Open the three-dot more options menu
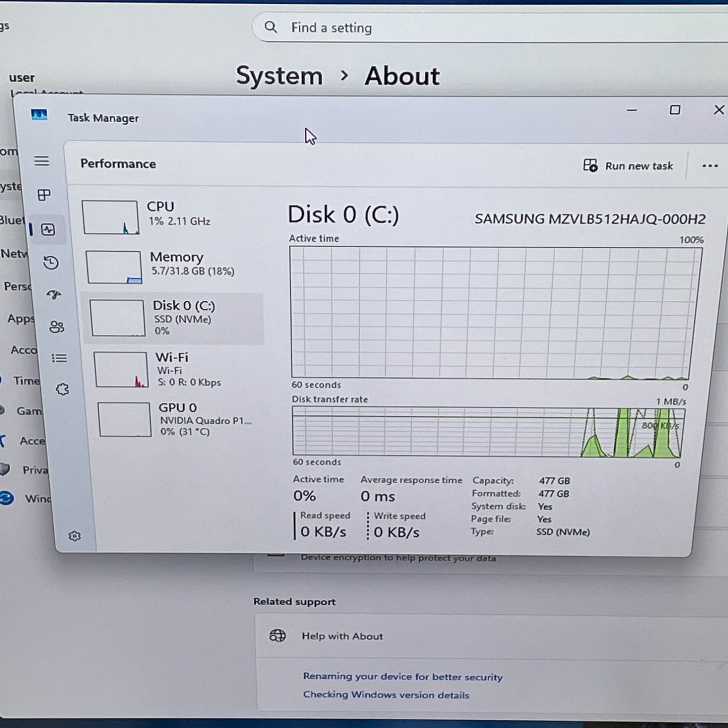The image size is (728, 728). [710, 166]
